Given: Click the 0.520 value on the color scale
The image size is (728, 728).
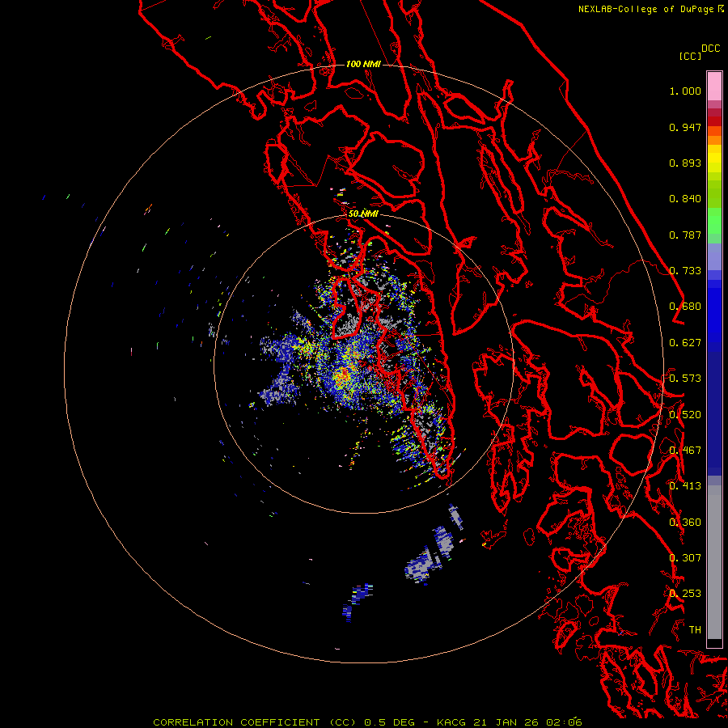Looking at the screenshot, I should (x=685, y=415).
